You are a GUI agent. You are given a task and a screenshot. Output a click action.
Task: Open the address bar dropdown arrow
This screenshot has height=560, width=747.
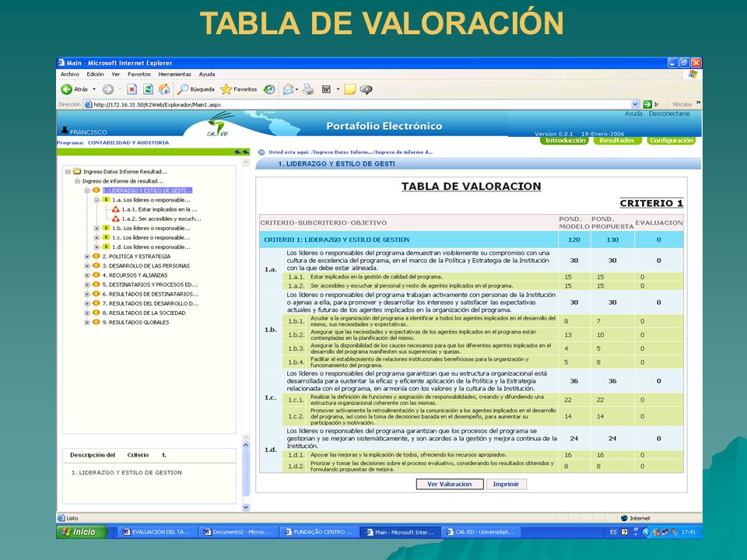pyautogui.click(x=635, y=104)
